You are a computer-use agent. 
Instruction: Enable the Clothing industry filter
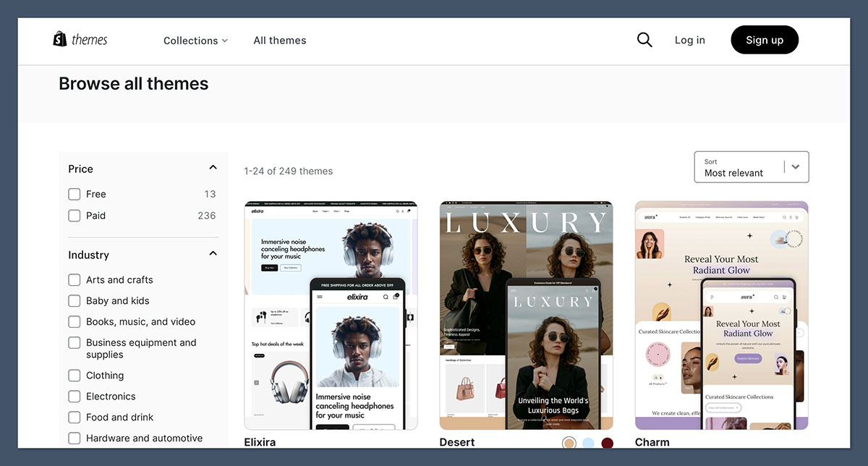coord(74,375)
